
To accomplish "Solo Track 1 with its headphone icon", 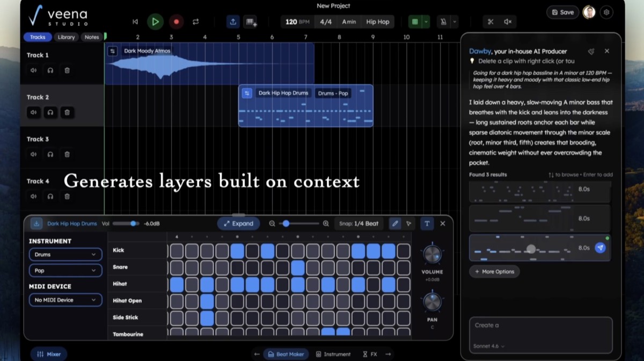I will (x=49, y=70).
